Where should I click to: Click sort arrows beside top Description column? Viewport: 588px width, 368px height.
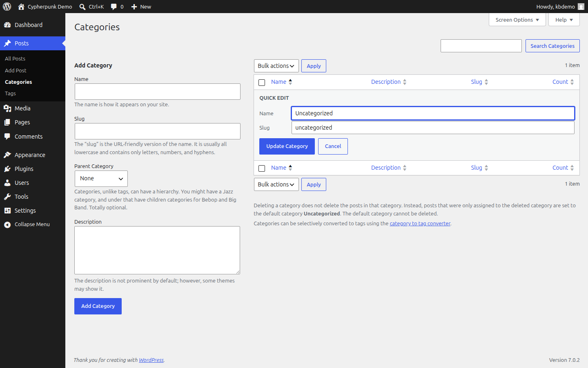pyautogui.click(x=405, y=82)
